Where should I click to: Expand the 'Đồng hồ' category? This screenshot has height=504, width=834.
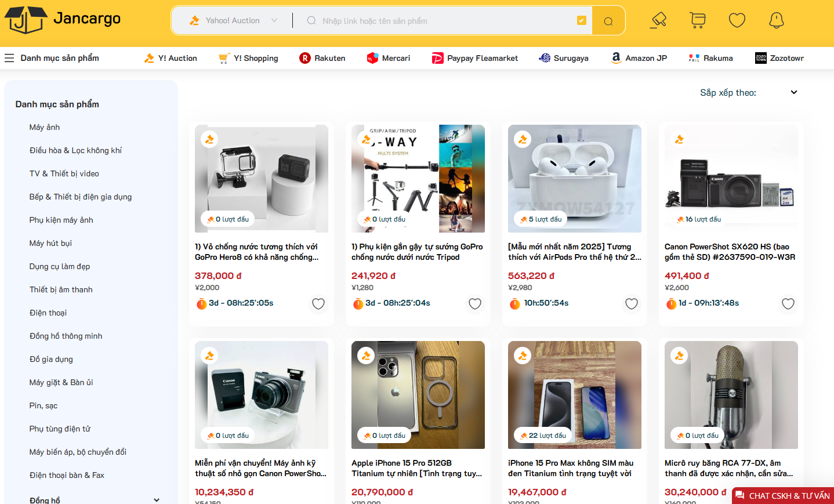156,499
